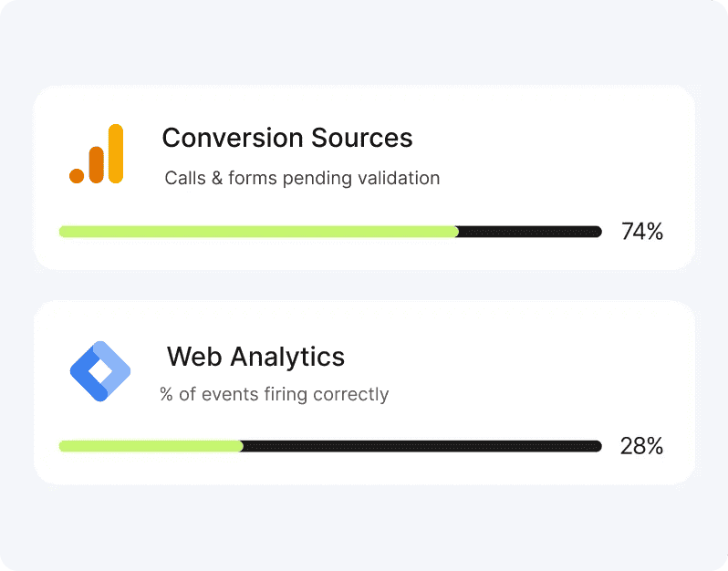This screenshot has width=728, height=571.
Task: Click the Google Analytics bar chart icon
Action: (96, 154)
